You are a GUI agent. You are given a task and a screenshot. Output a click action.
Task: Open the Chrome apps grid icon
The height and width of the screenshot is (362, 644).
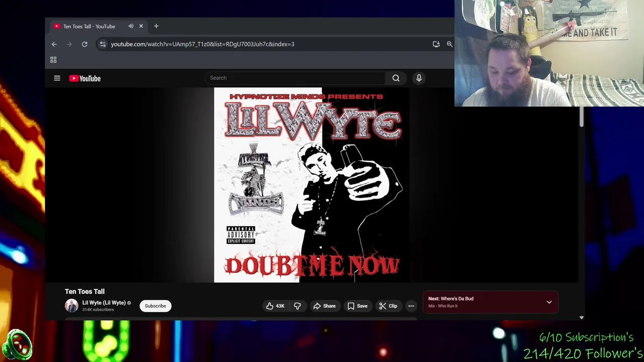(53, 60)
